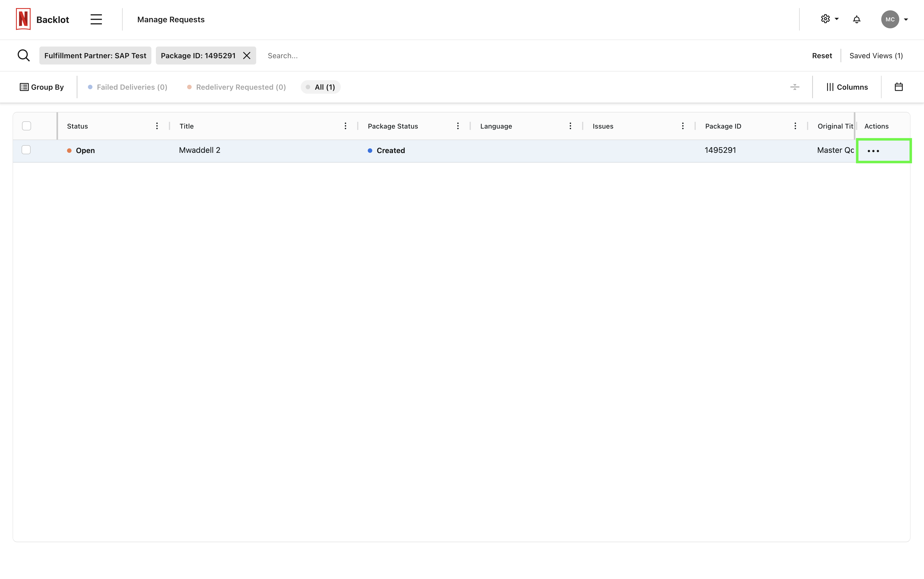The height and width of the screenshot is (579, 924).
Task: Click the Reset button
Action: click(821, 56)
